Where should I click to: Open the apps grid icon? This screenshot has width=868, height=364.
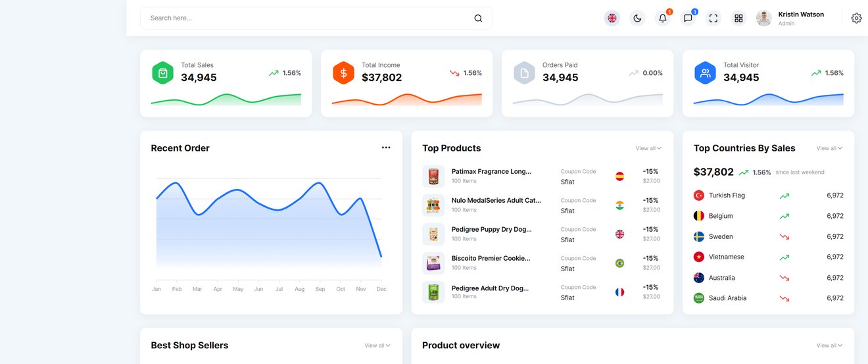(738, 18)
